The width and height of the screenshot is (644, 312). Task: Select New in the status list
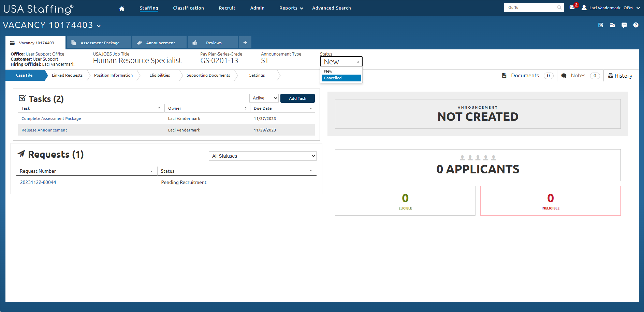coord(341,71)
